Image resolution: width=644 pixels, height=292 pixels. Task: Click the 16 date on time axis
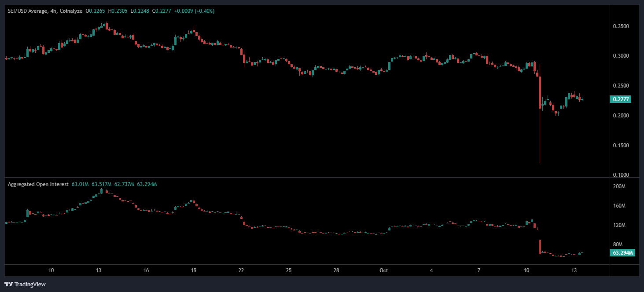click(146, 270)
